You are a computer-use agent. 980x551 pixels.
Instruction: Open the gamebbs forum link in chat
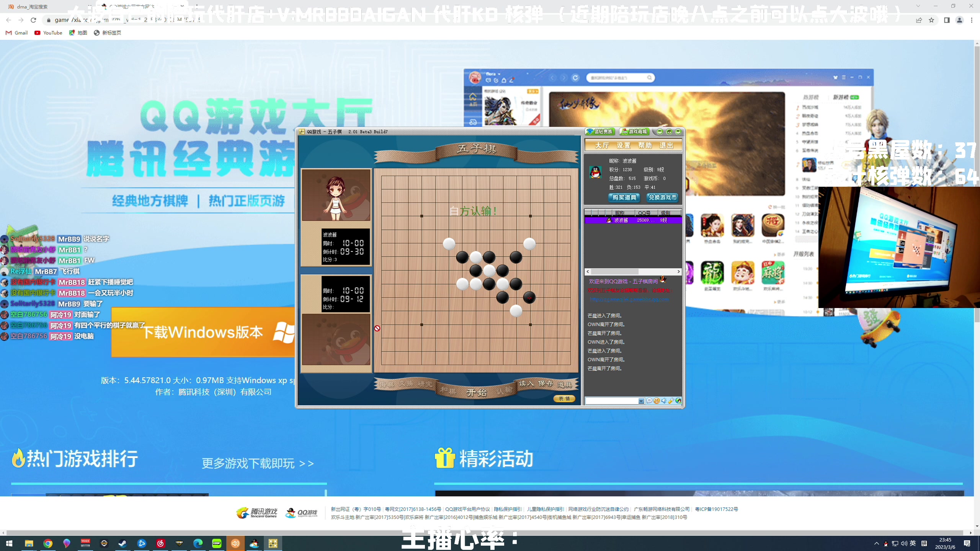[x=629, y=299]
